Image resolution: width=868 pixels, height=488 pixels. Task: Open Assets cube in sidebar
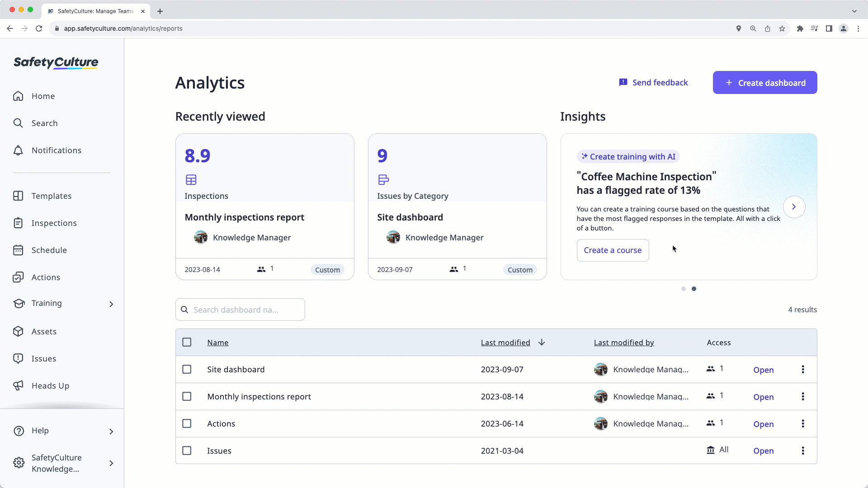18,332
